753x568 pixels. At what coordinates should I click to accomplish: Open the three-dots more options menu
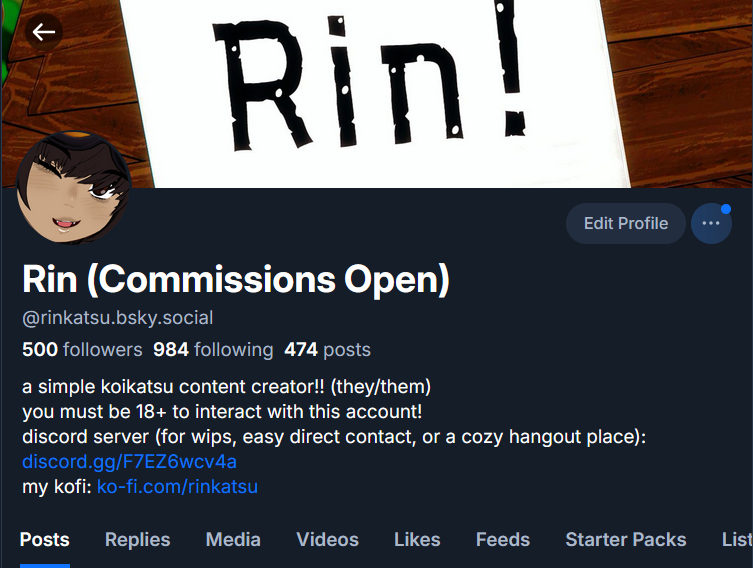[x=711, y=223]
